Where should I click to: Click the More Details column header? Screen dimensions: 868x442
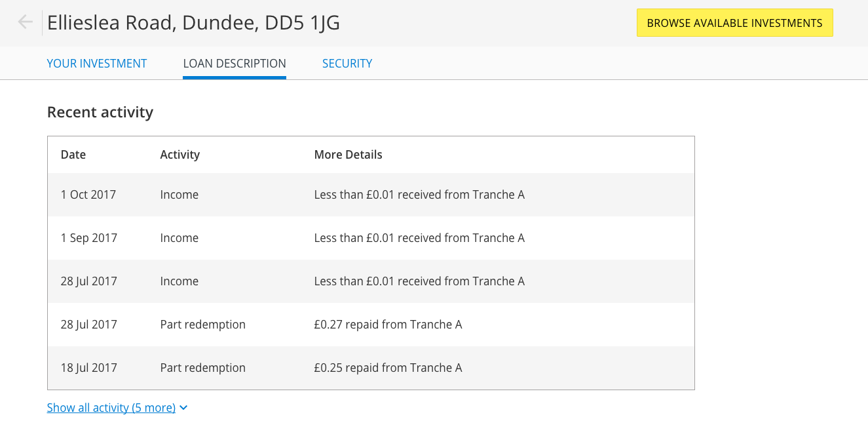pyautogui.click(x=348, y=155)
